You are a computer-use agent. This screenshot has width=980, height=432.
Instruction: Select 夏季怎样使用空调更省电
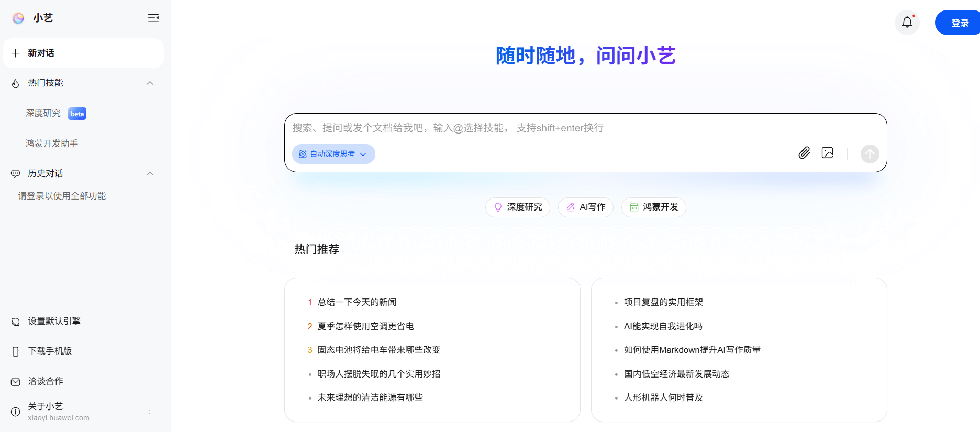point(366,326)
